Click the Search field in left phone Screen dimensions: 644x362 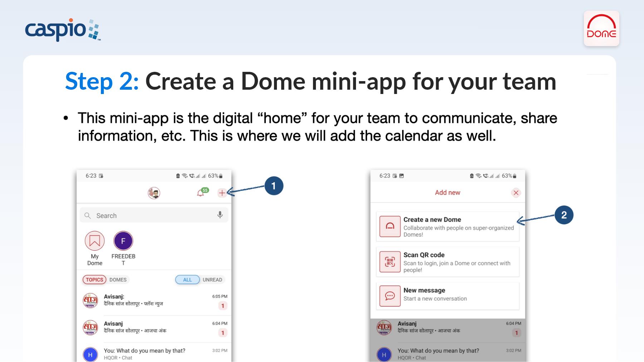pyautogui.click(x=154, y=215)
